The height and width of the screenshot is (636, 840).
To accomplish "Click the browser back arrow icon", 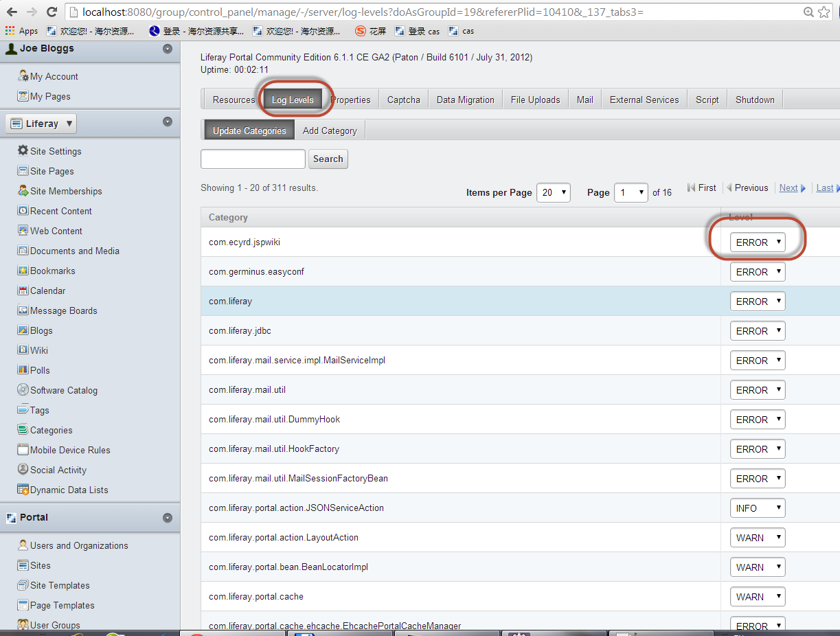I will click(12, 12).
